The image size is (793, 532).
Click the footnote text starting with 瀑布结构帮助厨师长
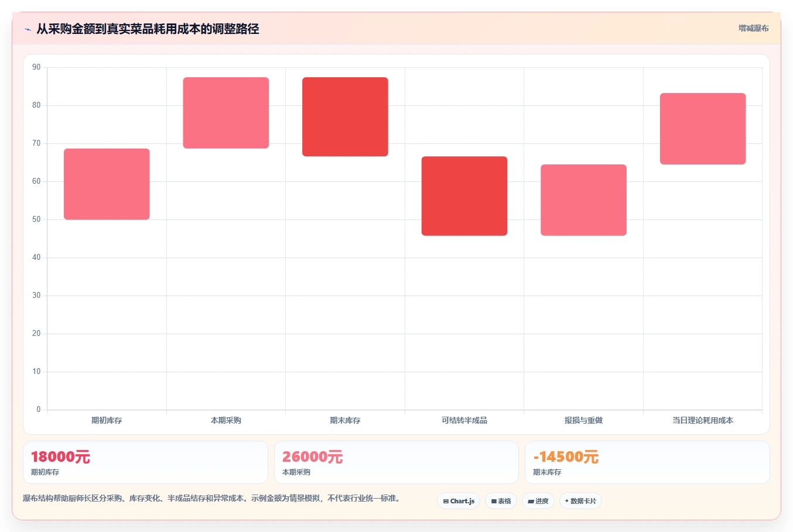tap(211, 499)
